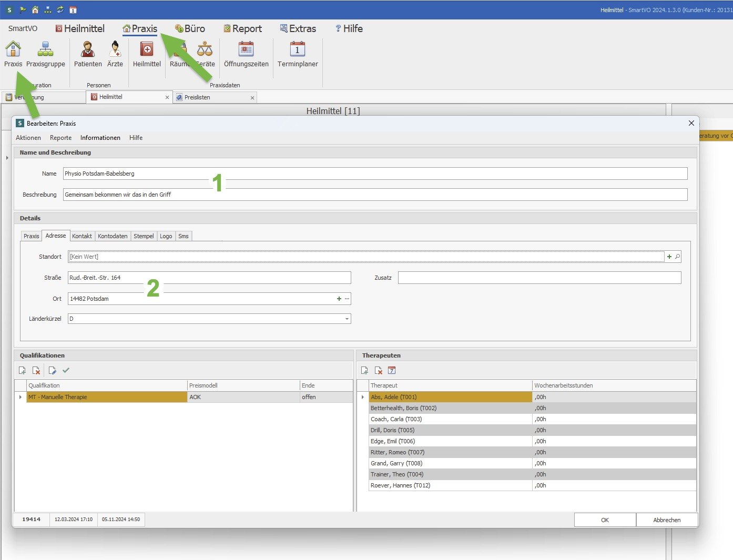Confirm changes with OK button
This screenshot has height=560, width=733.
[605, 520]
